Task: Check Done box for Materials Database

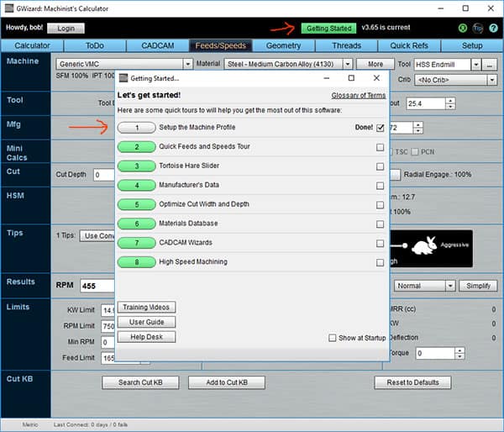Action: (380, 224)
